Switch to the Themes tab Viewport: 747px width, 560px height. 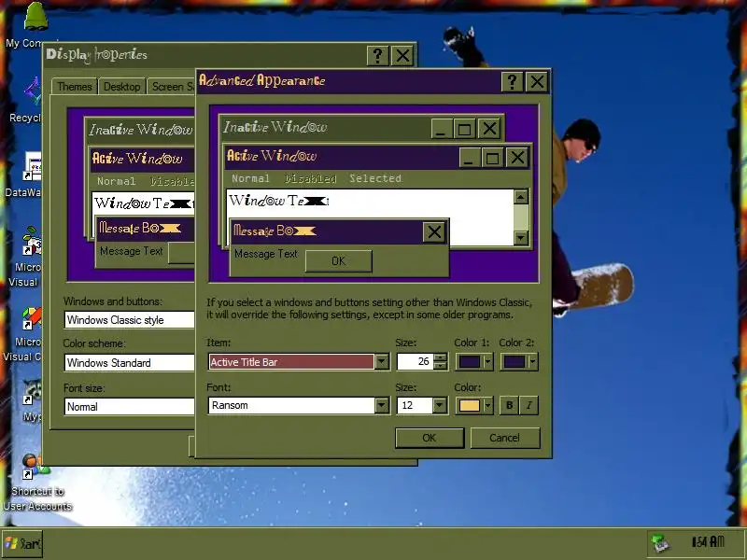[x=75, y=87]
